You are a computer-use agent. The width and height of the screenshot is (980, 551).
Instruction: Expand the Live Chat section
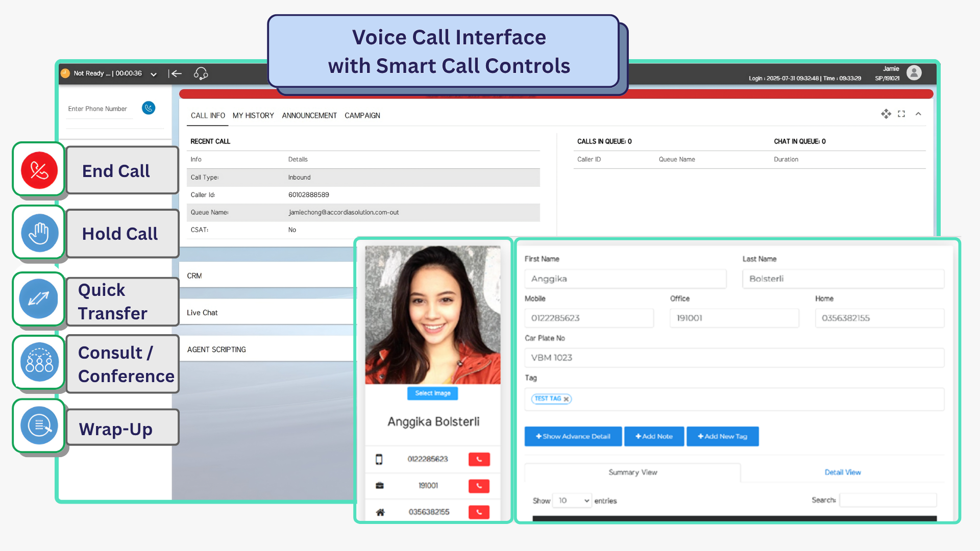click(x=268, y=313)
